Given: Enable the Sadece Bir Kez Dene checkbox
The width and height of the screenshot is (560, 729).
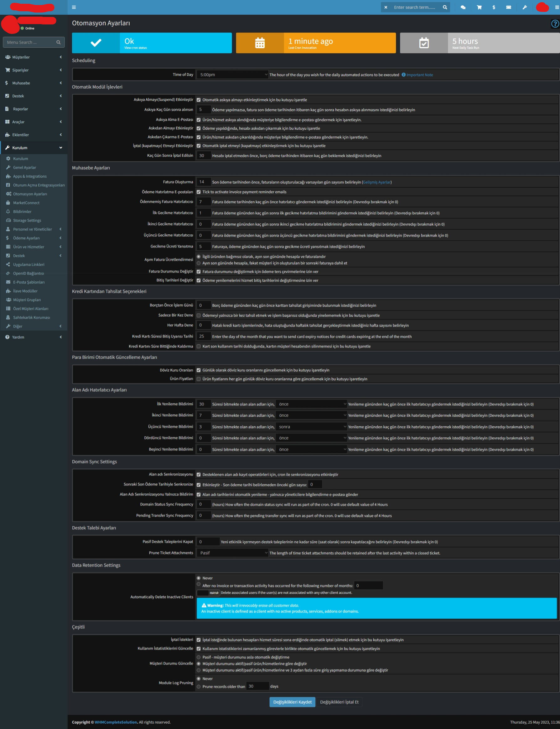Looking at the screenshot, I should click(x=199, y=315).
